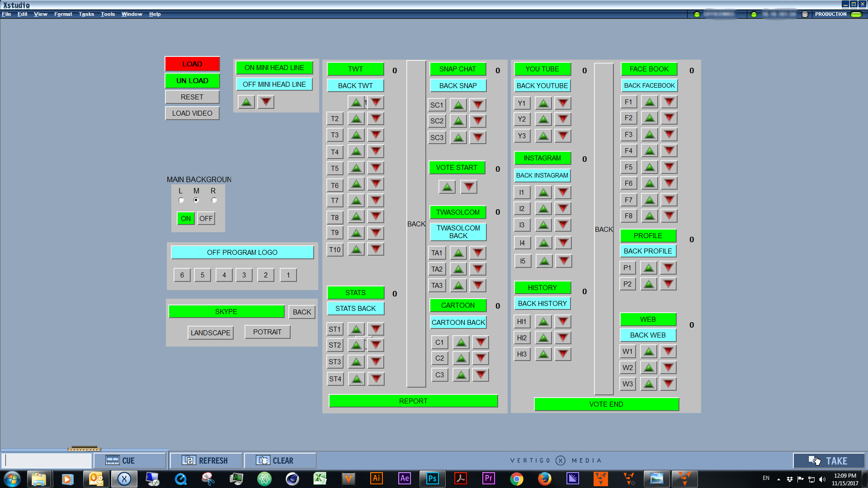Toggle ON MINI HEAD LINE
Image resolution: width=868 pixels, height=488 pixels.
click(274, 68)
